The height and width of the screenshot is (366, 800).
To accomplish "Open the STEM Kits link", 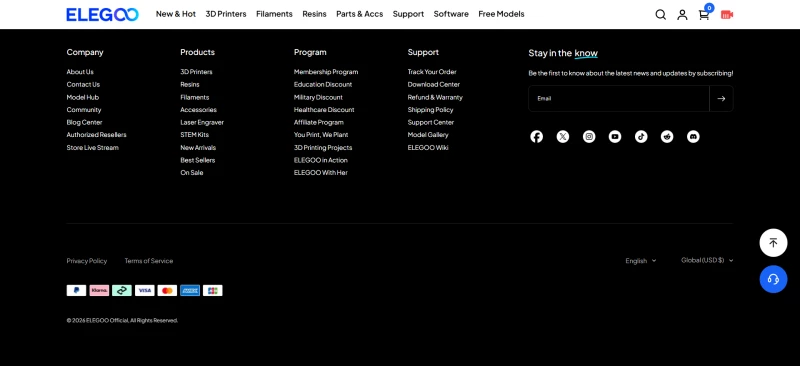I will [194, 135].
